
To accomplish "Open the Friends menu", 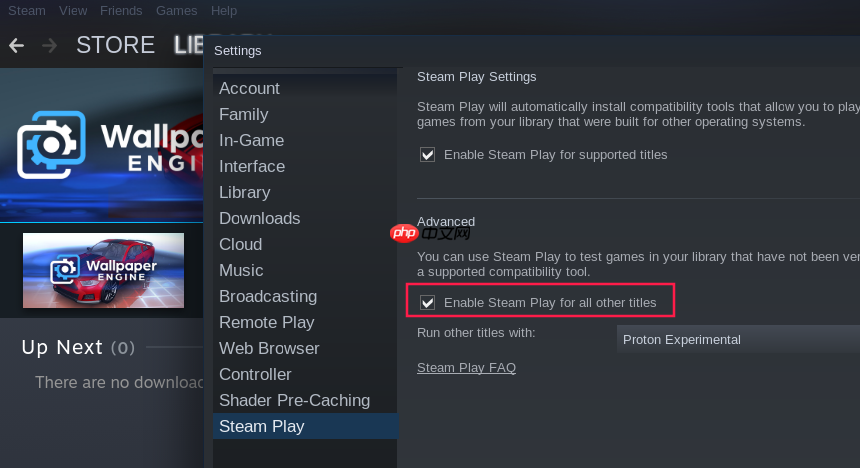I will [121, 10].
